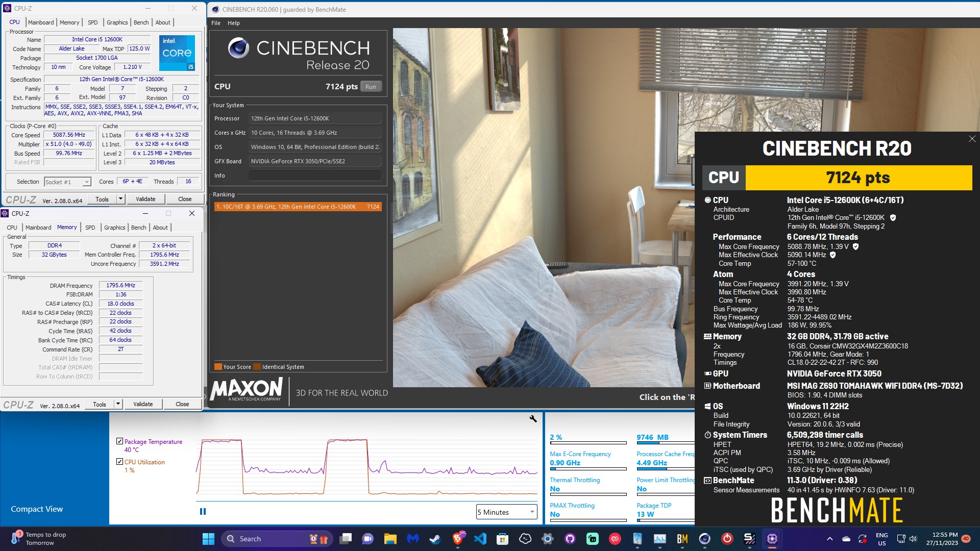Viewport: 980px width, 551px height.
Task: Open the Bench tab in top CPU-Z window
Action: 141,22
